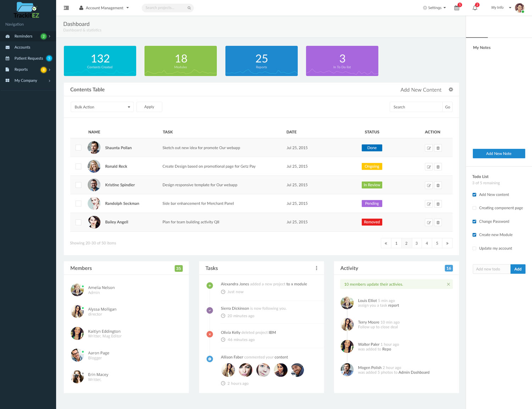
Task: Go to next pagination page arrow
Action: pos(447,243)
